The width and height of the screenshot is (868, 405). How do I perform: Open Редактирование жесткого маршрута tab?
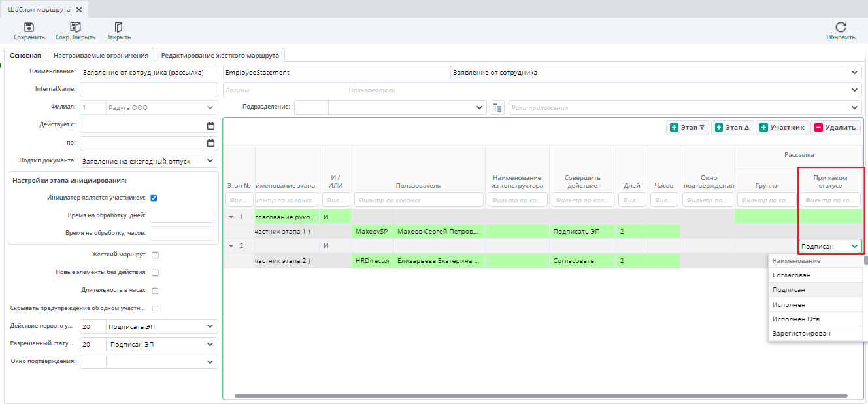[220, 56]
